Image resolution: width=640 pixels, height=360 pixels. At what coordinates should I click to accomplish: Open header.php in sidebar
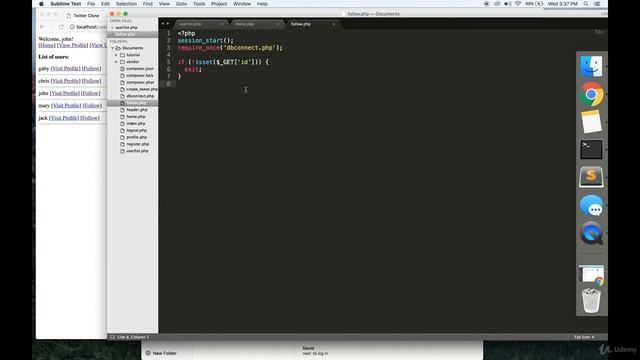click(x=137, y=110)
